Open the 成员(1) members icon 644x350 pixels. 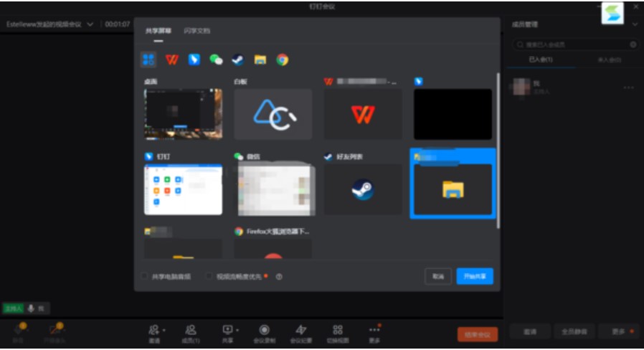point(191,329)
